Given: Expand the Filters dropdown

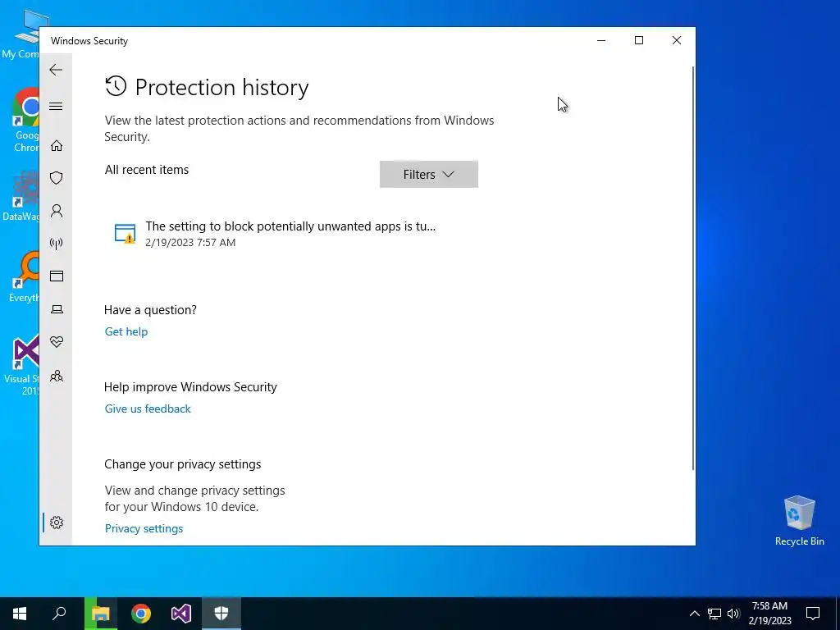Looking at the screenshot, I should click(428, 174).
